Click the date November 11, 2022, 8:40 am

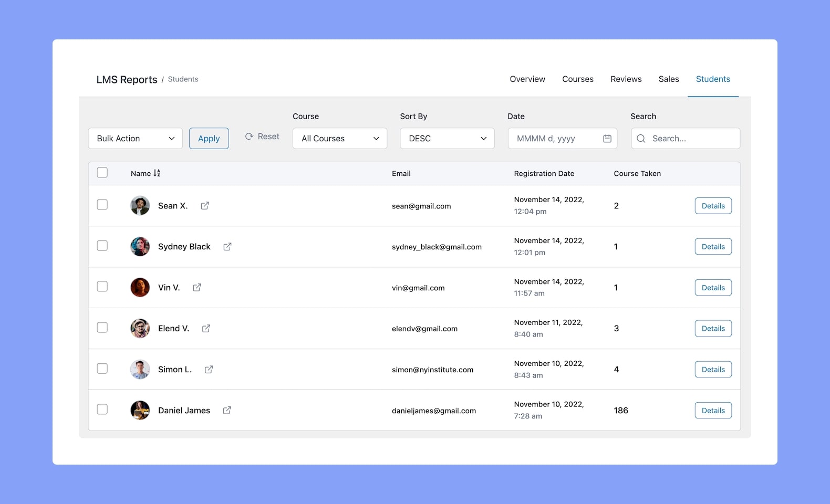click(x=548, y=329)
